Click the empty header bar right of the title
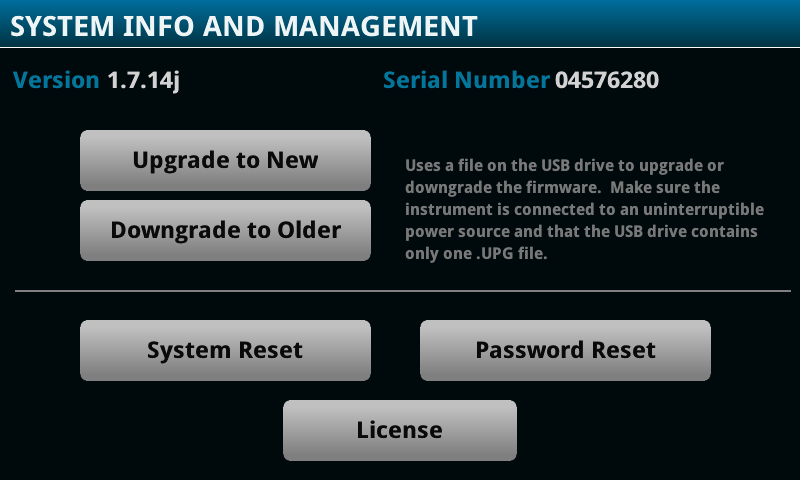 640,25
